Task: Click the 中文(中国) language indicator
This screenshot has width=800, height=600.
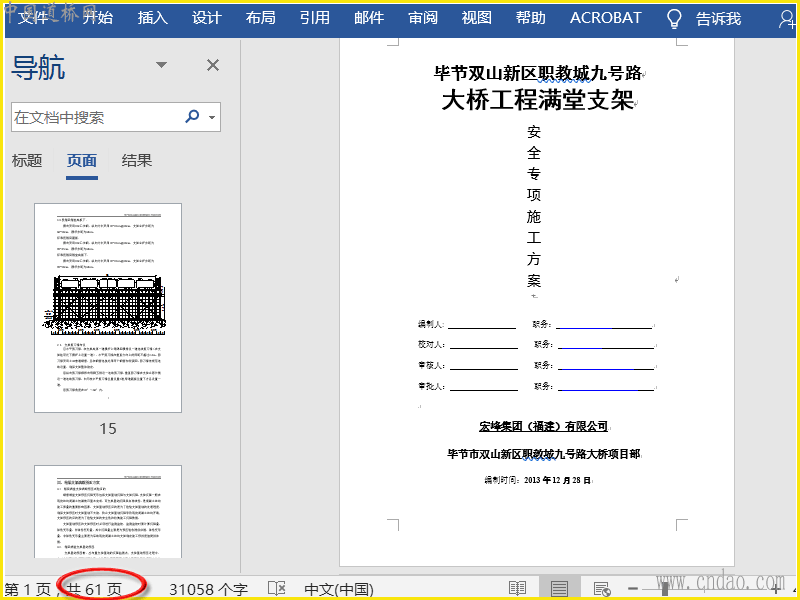Action: [339, 589]
